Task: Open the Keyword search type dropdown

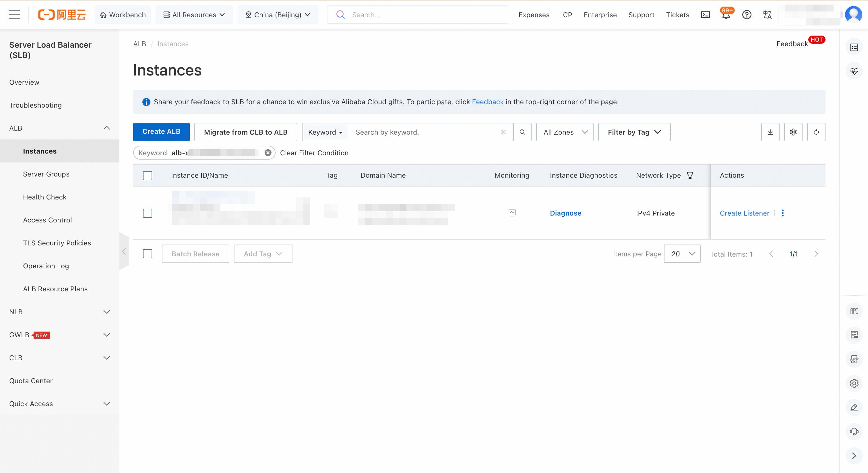Action: point(325,132)
